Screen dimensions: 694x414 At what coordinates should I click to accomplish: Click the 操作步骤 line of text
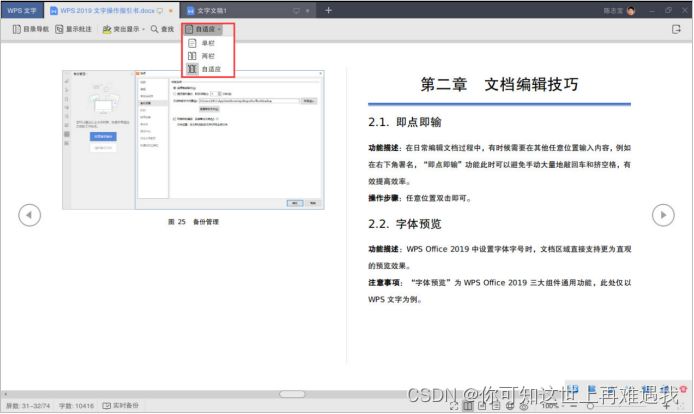[x=420, y=198]
